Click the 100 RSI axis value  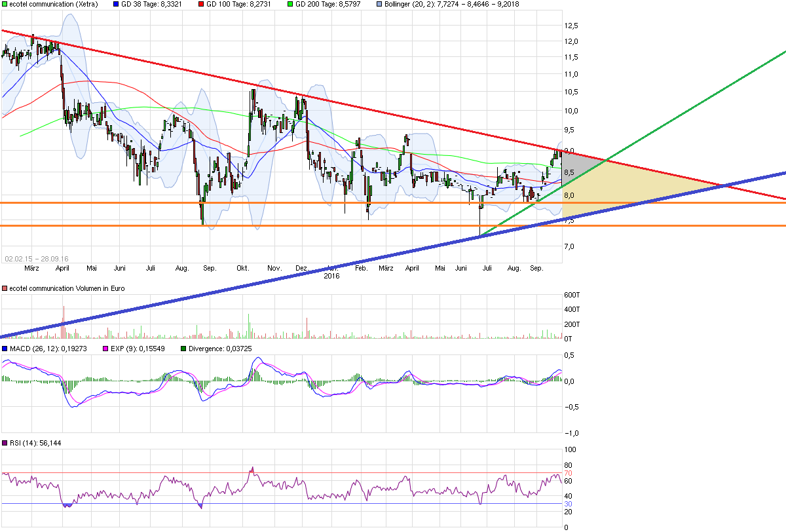pyautogui.click(x=570, y=449)
